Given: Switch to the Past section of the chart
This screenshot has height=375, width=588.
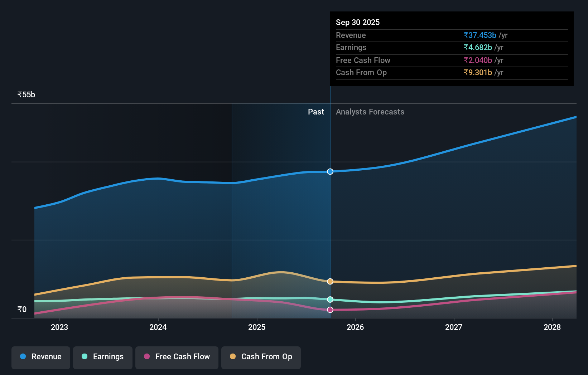Looking at the screenshot, I should pos(316,112).
